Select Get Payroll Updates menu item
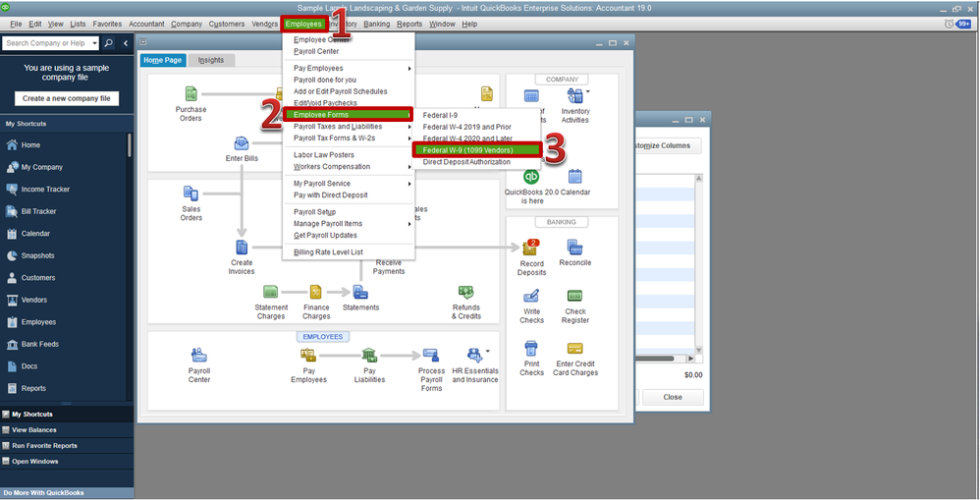Screen dimensions: 980x500 coord(325,236)
